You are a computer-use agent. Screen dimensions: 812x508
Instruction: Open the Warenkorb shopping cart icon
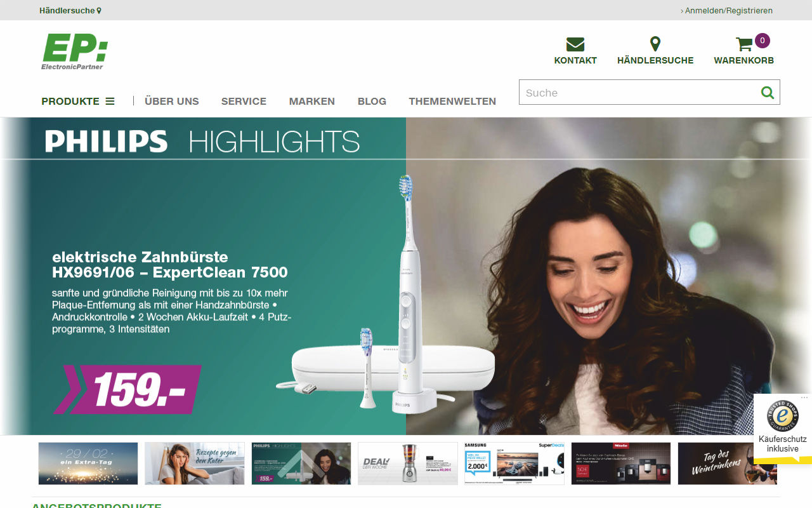[744, 44]
